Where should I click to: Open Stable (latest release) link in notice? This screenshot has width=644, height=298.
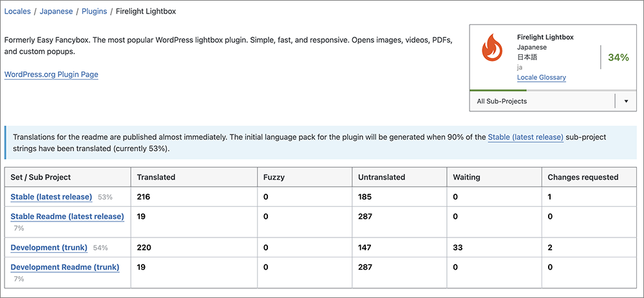(526, 137)
